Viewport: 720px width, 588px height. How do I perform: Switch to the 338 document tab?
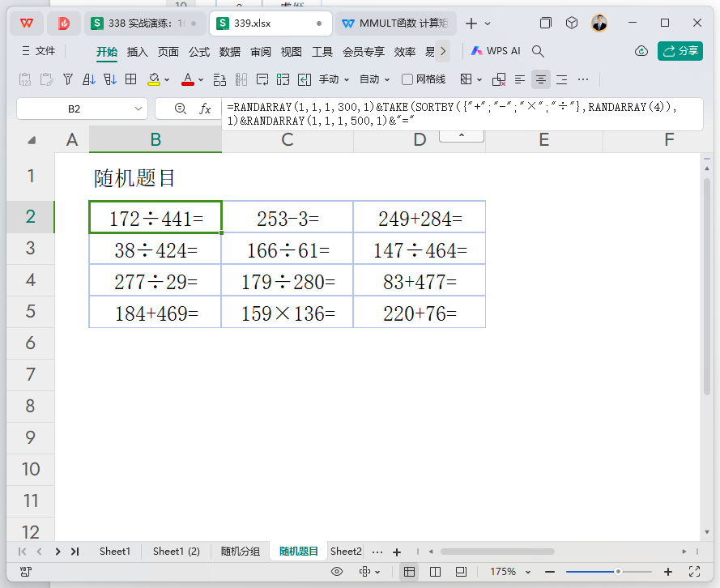click(143, 23)
